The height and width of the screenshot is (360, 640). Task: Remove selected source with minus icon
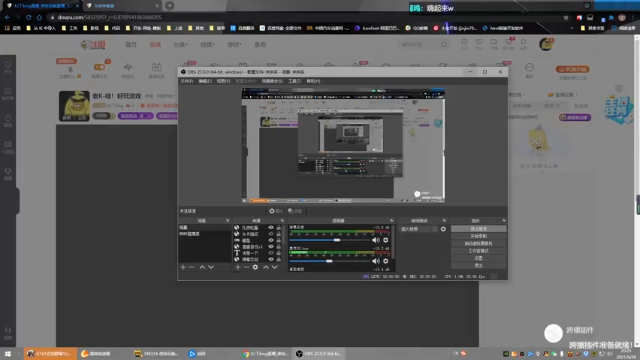[246, 267]
